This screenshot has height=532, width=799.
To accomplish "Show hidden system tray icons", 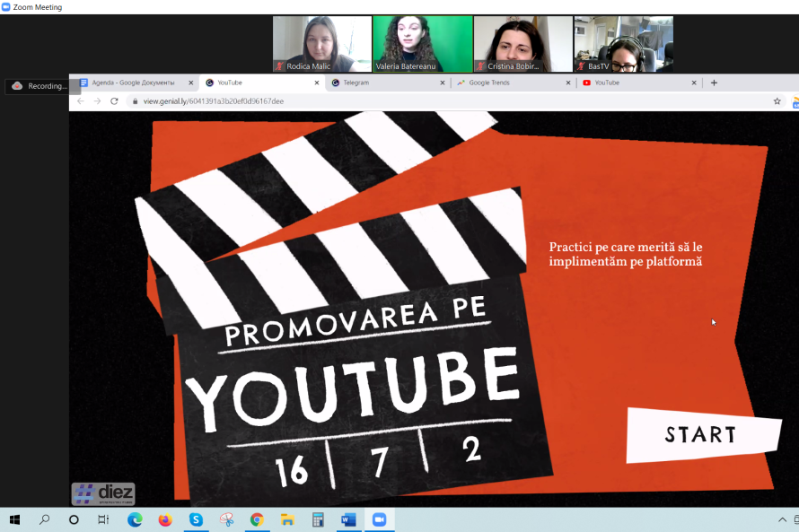I will pos(783,519).
